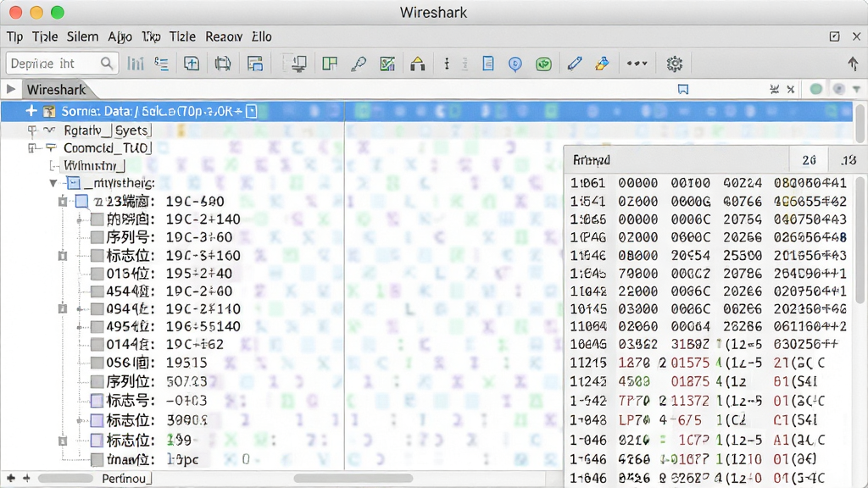Click the green circle icon in filter bar
This screenshot has width=868, height=488.
tap(816, 89)
